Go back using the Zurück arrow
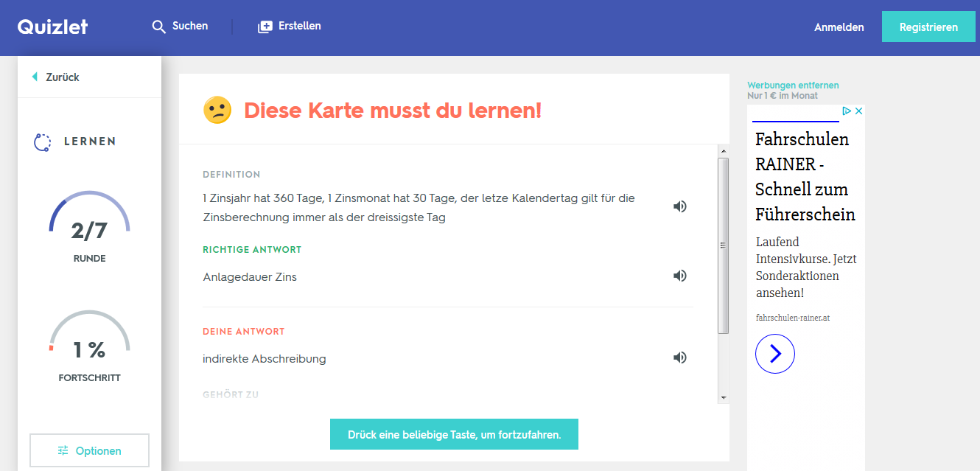Image resolution: width=980 pixels, height=471 pixels. 35,77
